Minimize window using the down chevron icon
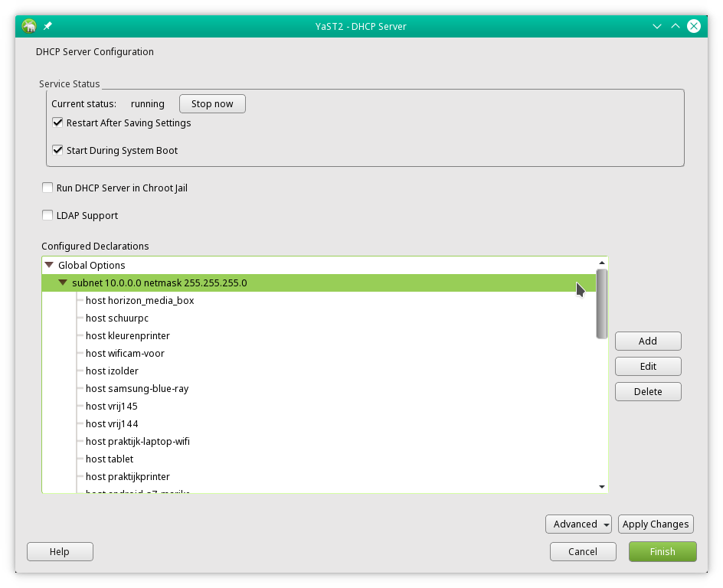The height and width of the screenshot is (588, 723). [x=656, y=26]
